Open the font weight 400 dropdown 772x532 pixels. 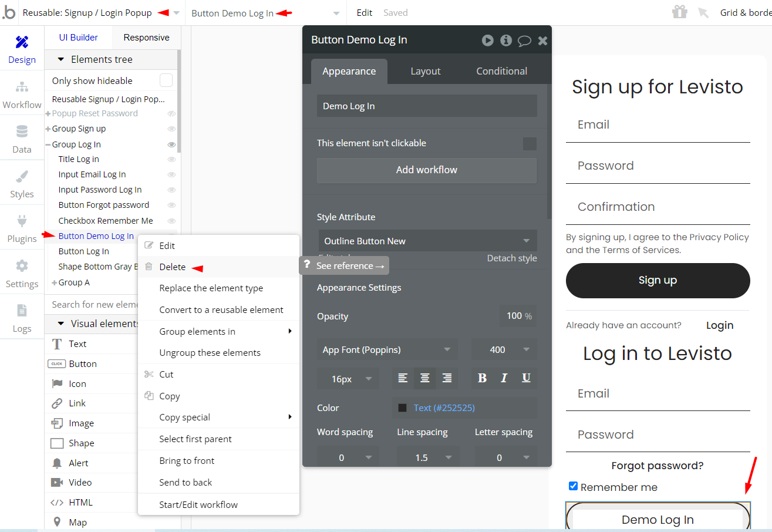[504, 349]
